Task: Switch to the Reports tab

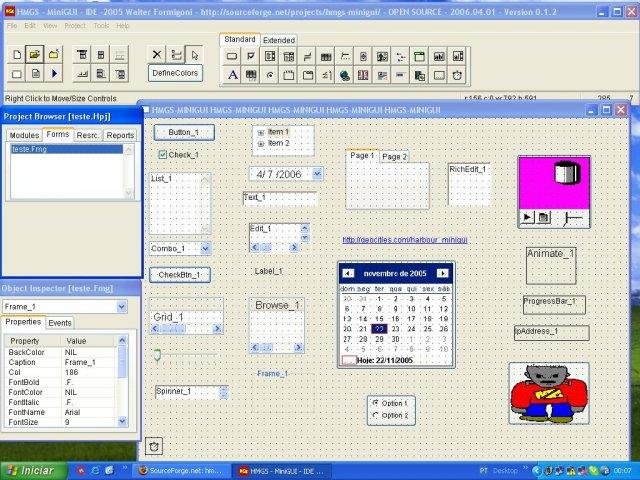Action: [x=120, y=135]
